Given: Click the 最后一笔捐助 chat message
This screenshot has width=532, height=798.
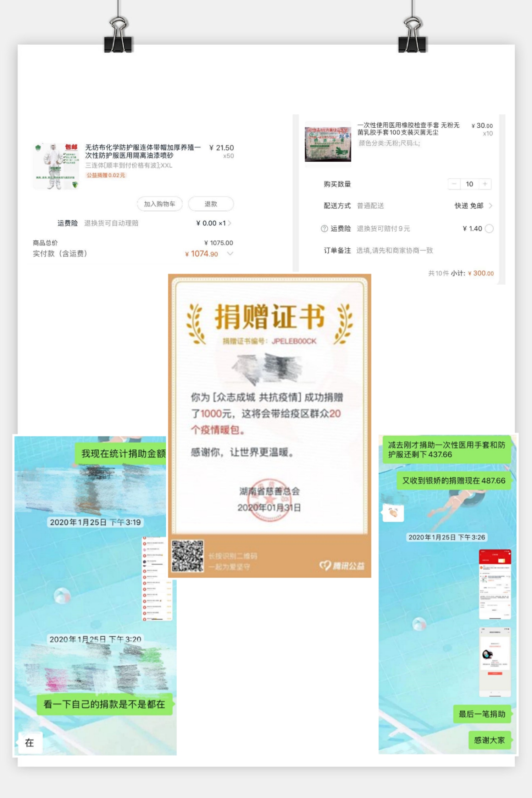Looking at the screenshot, I should (x=482, y=714).
